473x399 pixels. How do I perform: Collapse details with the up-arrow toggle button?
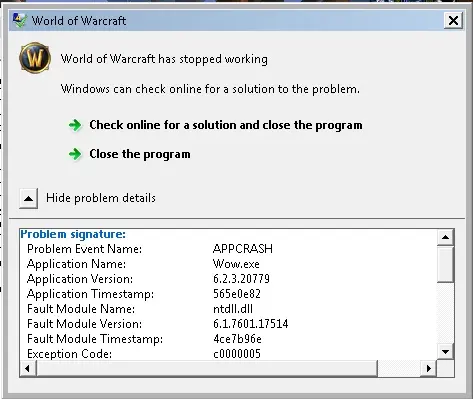tap(28, 198)
